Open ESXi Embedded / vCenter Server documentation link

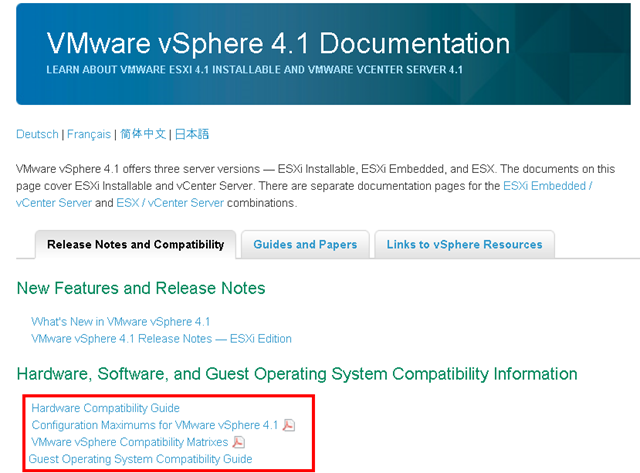click(x=547, y=186)
